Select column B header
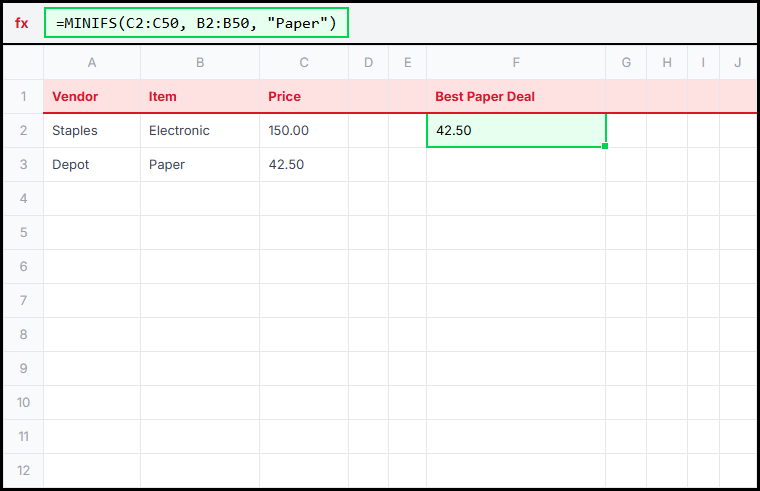 tap(200, 63)
